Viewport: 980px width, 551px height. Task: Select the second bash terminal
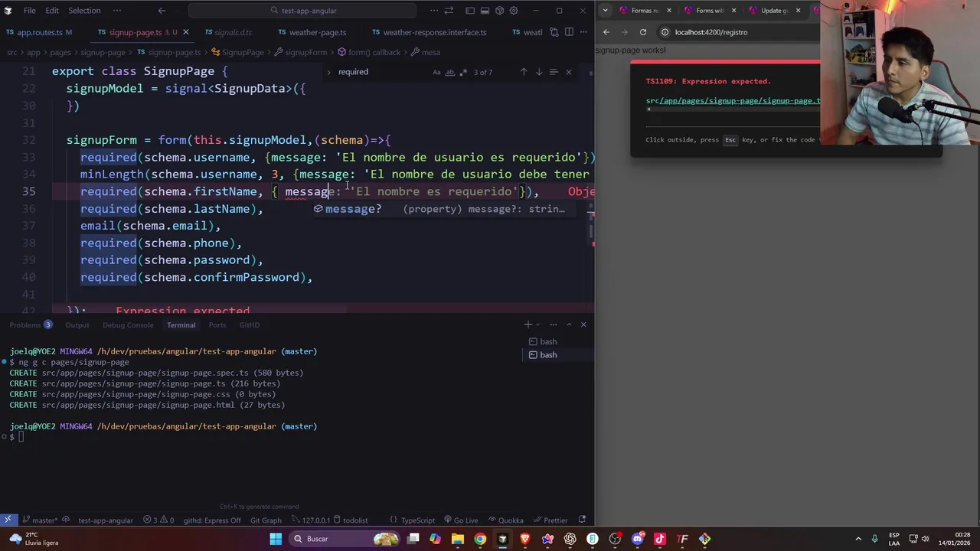(557, 355)
